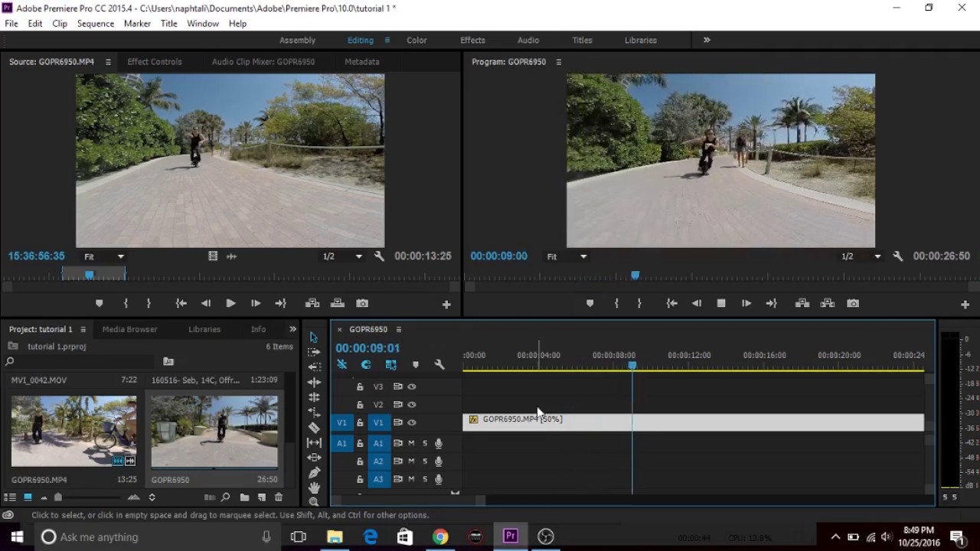Viewport: 980px width, 551px height.
Task: Select the Pen tool in tools panel
Action: [x=314, y=473]
